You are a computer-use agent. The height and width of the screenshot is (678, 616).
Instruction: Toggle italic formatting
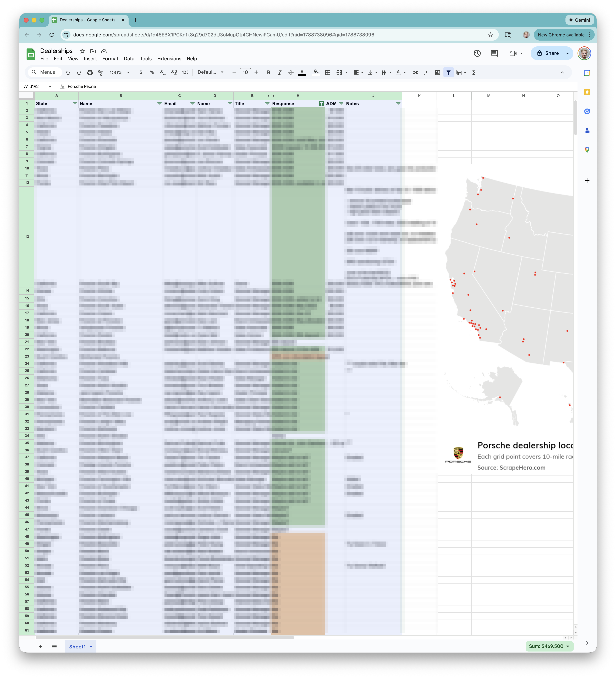[279, 72]
